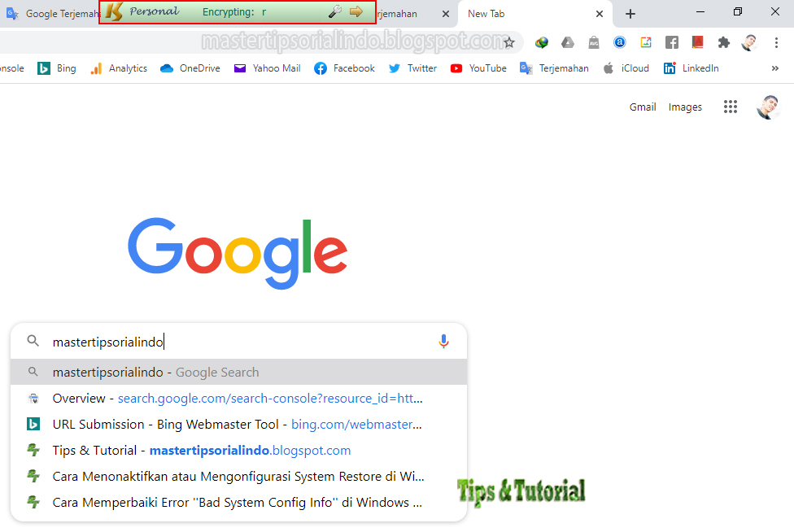Start voice search with the microphone icon
The width and height of the screenshot is (794, 532).
(x=444, y=341)
